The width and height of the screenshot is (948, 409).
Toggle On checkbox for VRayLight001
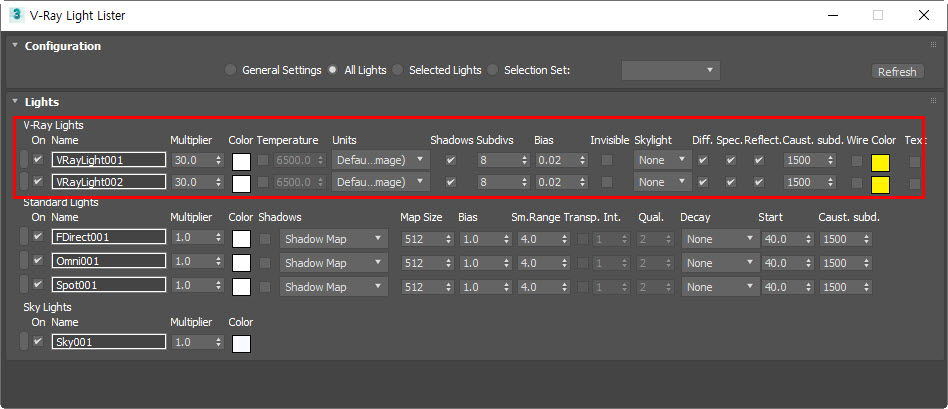pos(39,160)
